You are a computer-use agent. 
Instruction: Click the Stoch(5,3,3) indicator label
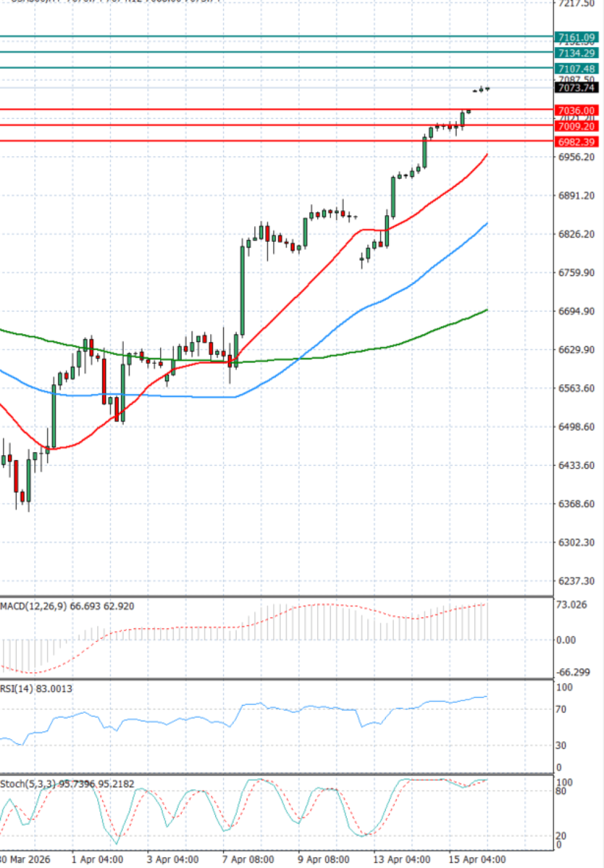pos(28,784)
